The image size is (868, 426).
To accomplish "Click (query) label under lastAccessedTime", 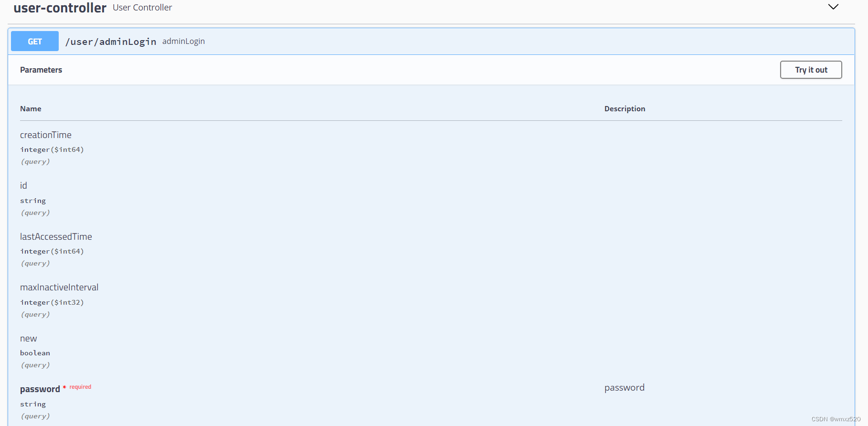I will pyautogui.click(x=35, y=263).
